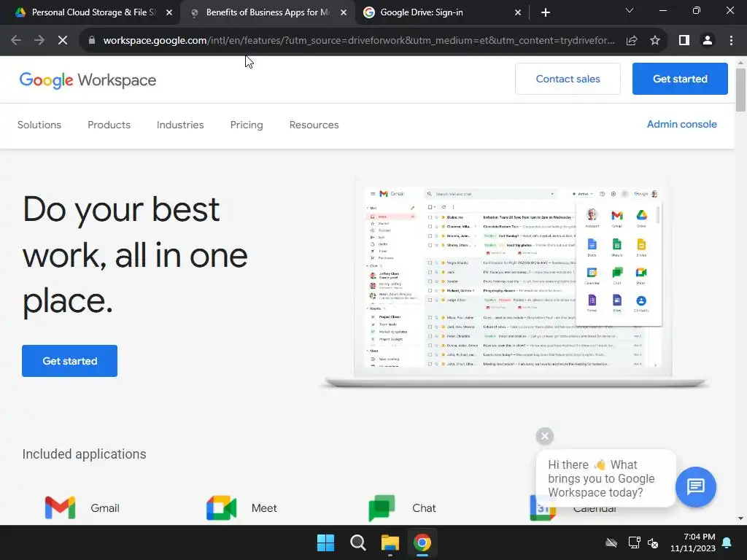
Task: Open the Chat application link
Action: click(424, 508)
